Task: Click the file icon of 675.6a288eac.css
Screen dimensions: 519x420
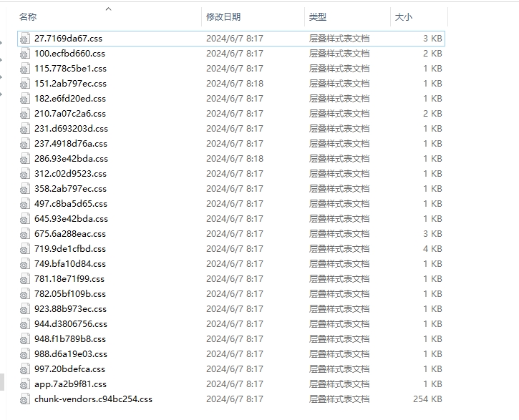Action: pyautogui.click(x=24, y=234)
